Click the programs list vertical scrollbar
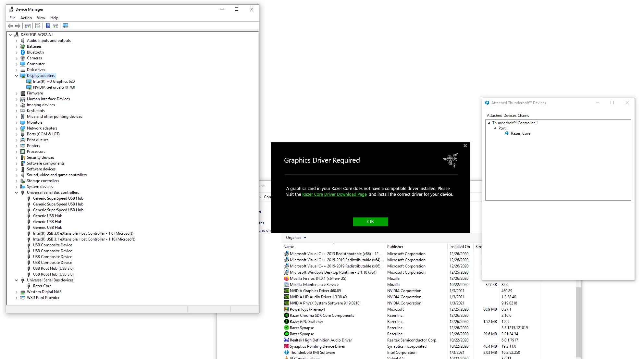Screen dimensions: 644x359 coord(578,321)
